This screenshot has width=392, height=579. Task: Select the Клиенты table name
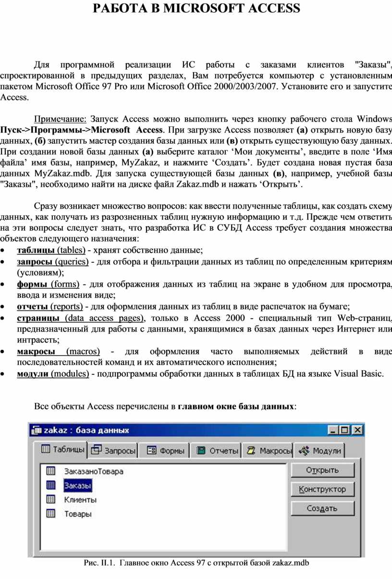click(x=80, y=500)
